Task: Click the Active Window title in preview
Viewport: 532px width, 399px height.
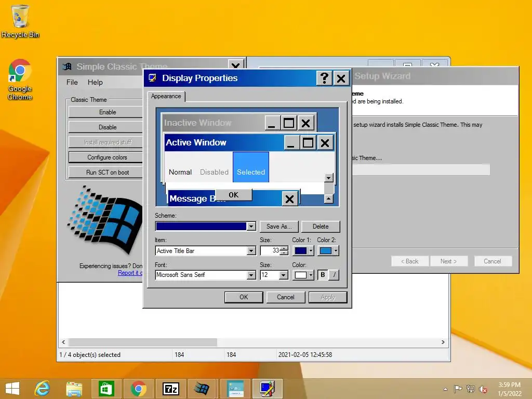Action: pyautogui.click(x=196, y=142)
